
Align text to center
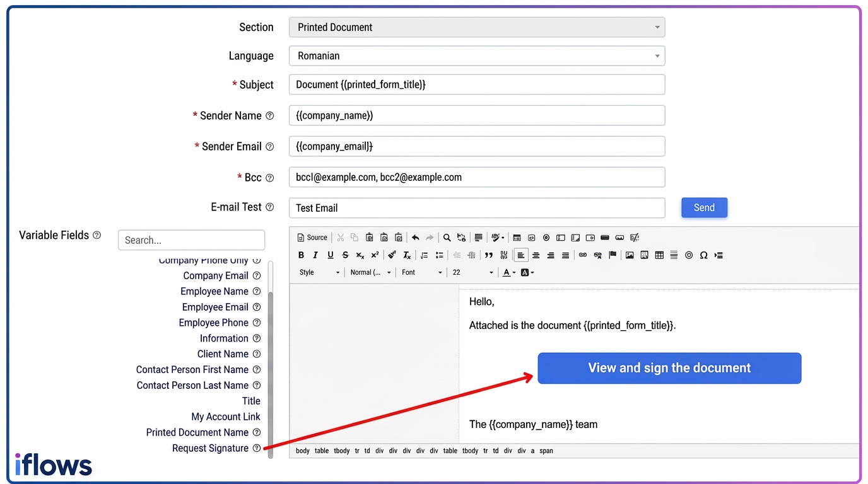pyautogui.click(x=536, y=255)
